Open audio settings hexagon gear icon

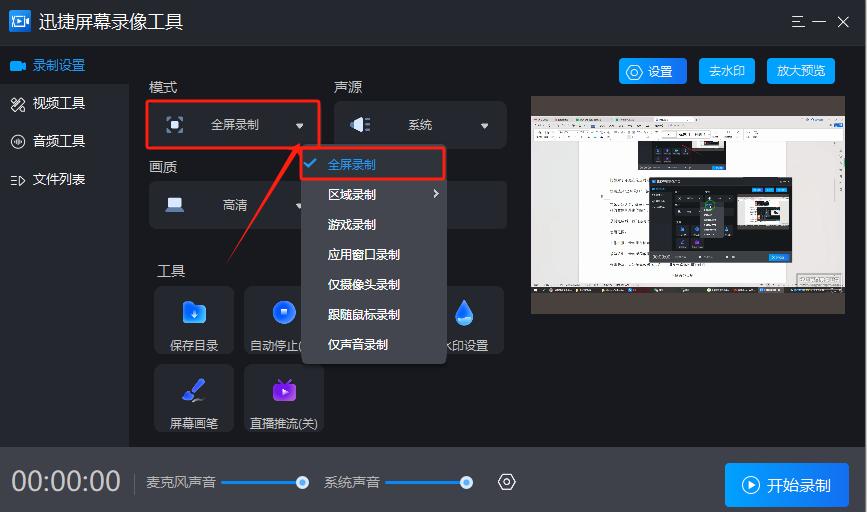coord(506,482)
